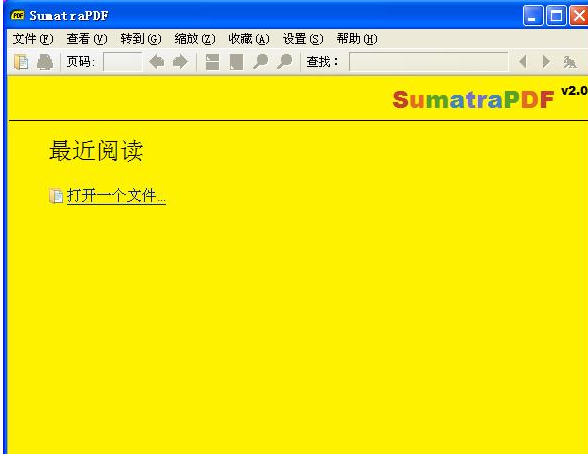This screenshot has width=588, height=454.
Task: Open the 帮助(H) menu
Action: tap(357, 39)
